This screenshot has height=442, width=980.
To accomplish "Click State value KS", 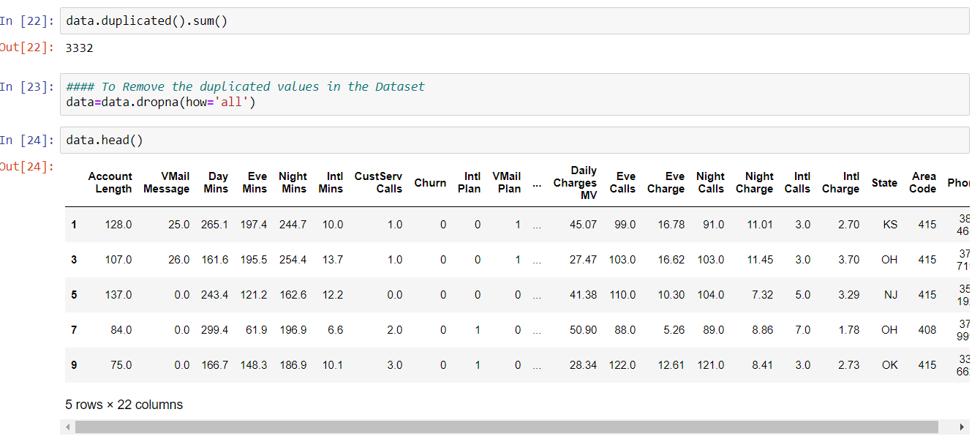I will pos(890,225).
